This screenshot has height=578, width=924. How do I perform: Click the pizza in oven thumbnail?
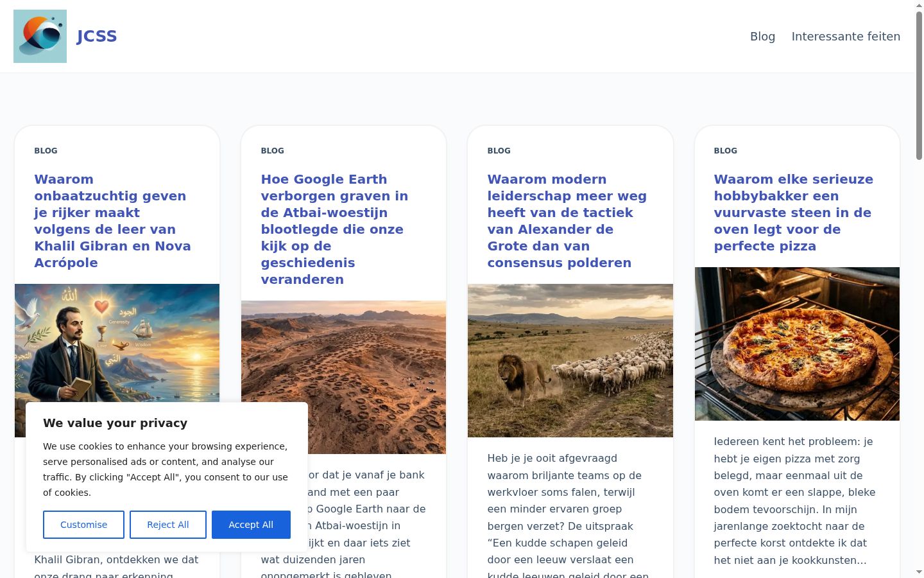797,344
